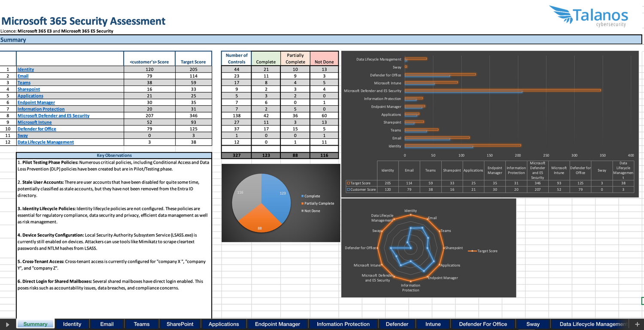Open the Infomation Protection sheet tab

[x=343, y=324]
